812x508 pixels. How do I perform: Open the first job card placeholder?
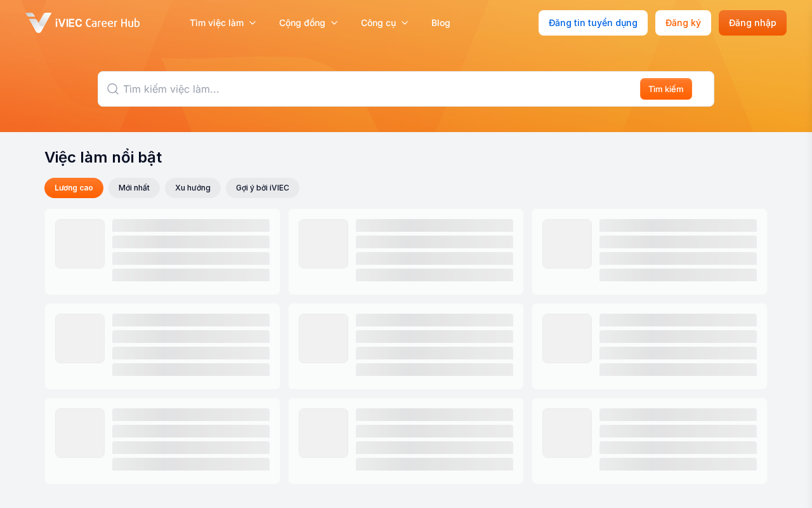[162, 251]
